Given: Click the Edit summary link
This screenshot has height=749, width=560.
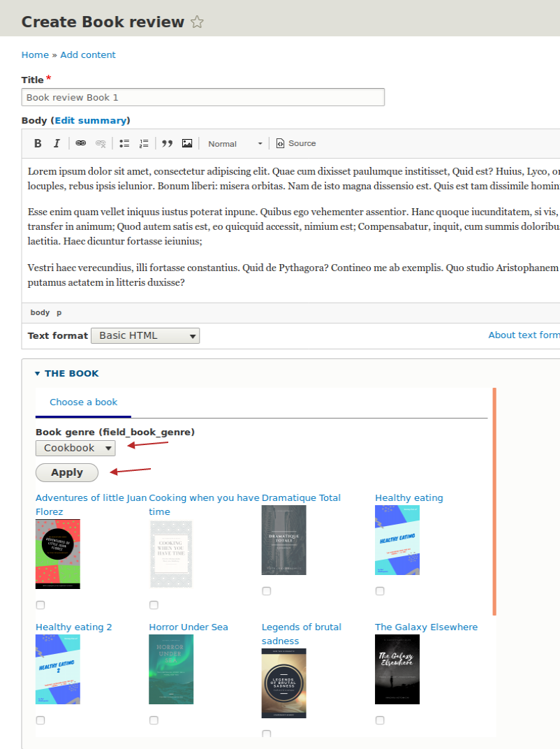Looking at the screenshot, I should 91,120.
